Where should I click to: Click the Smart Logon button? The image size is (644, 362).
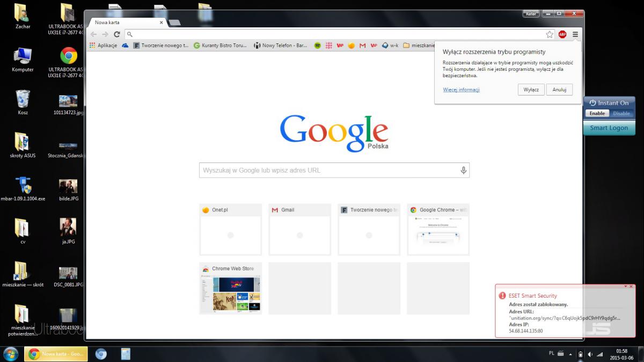pyautogui.click(x=609, y=128)
